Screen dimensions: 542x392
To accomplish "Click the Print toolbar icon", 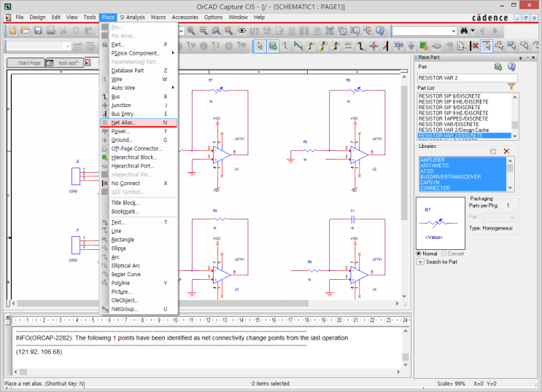I will coord(50,31).
